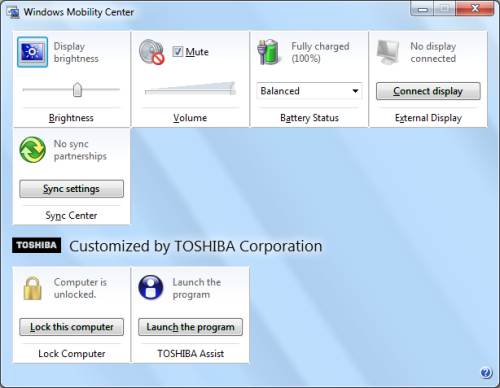
Task: Close the Windows Mobility Center window
Action: [475, 9]
